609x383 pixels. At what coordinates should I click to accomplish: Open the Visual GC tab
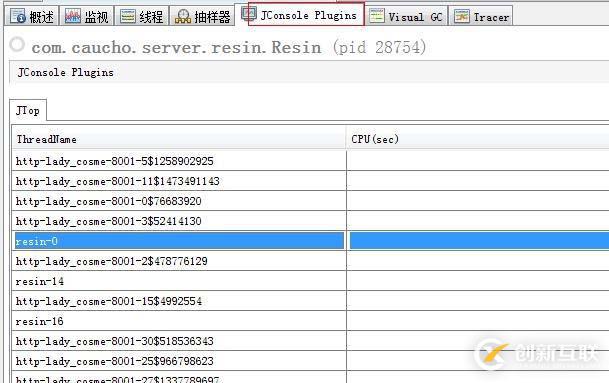[406, 16]
